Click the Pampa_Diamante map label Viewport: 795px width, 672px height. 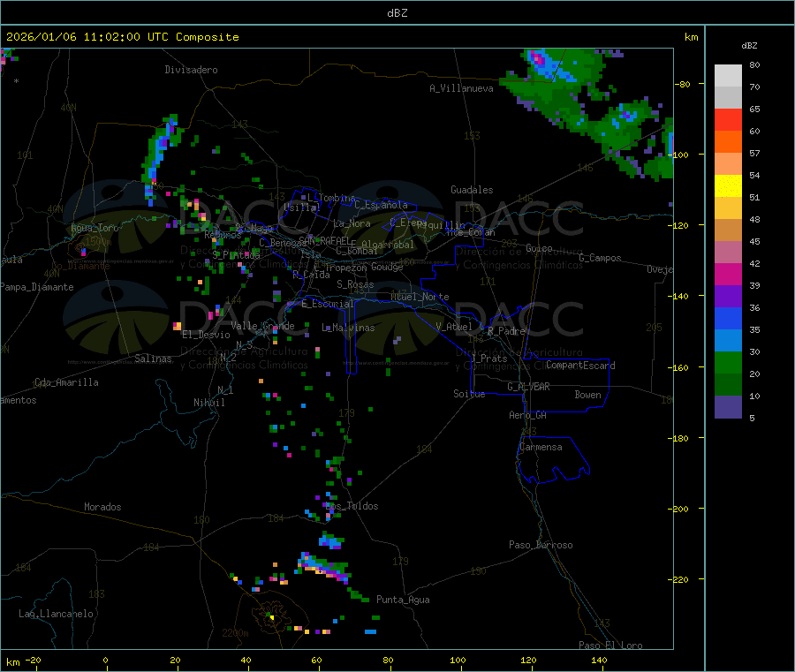[37, 287]
